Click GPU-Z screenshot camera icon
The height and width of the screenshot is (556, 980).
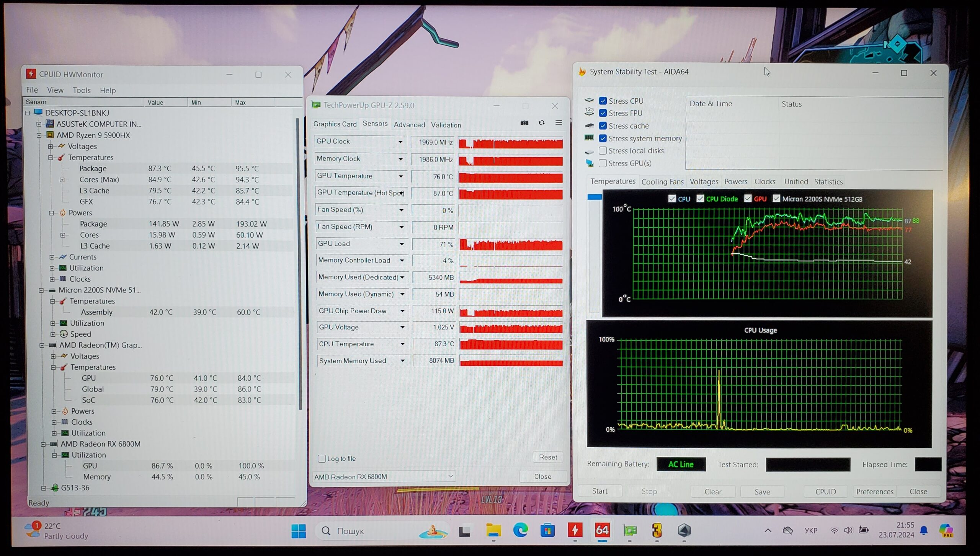[x=524, y=123]
